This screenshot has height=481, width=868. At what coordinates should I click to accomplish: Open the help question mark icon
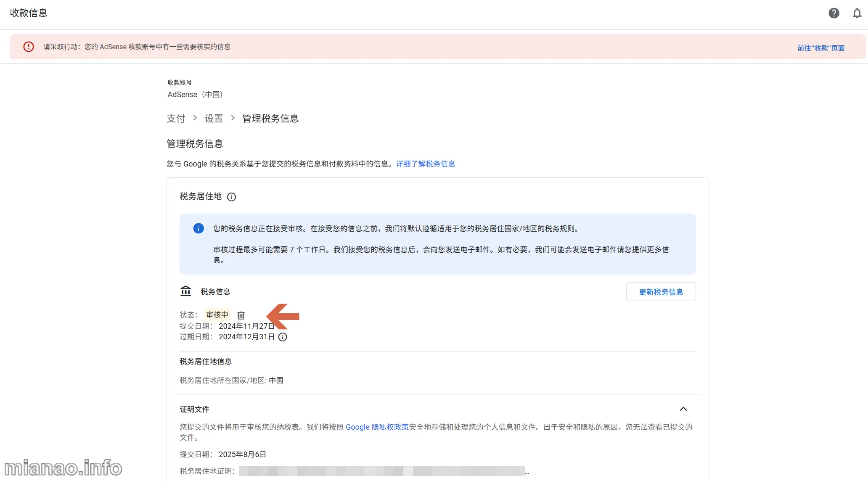[x=834, y=13]
